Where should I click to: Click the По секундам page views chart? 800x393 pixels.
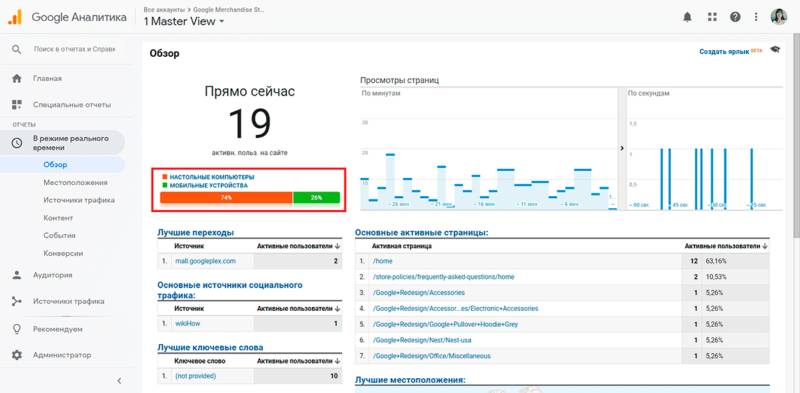[704, 149]
